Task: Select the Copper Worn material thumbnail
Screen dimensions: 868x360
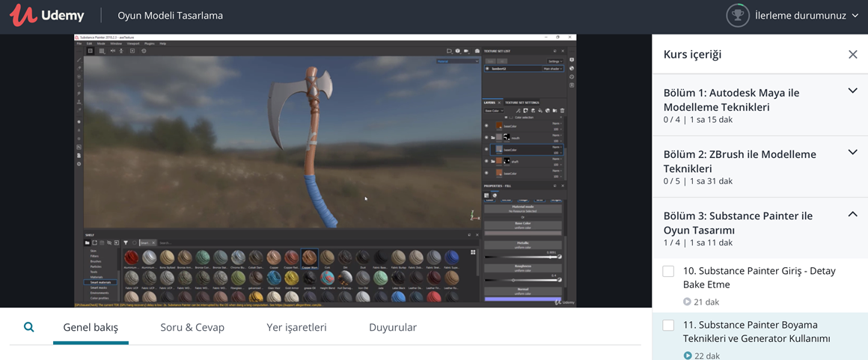Action: point(310,257)
